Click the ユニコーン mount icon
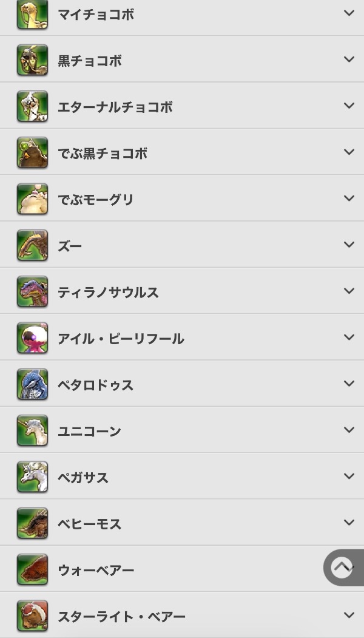 (32, 431)
